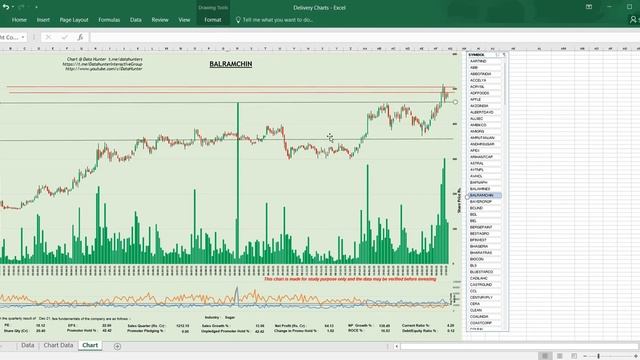Click the Chart @ Data Hunter credit text
Viewport: 640px width, 360px height.
(x=105, y=59)
